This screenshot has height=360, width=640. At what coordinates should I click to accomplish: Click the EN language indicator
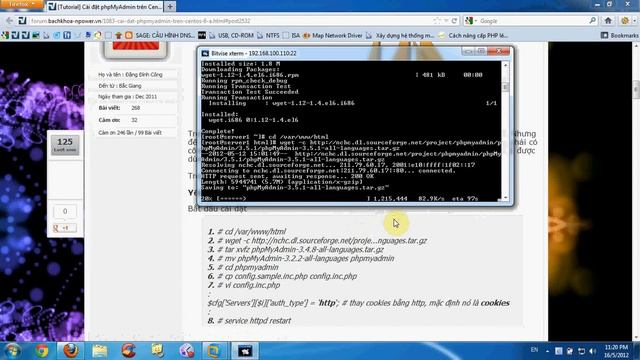click(x=534, y=350)
